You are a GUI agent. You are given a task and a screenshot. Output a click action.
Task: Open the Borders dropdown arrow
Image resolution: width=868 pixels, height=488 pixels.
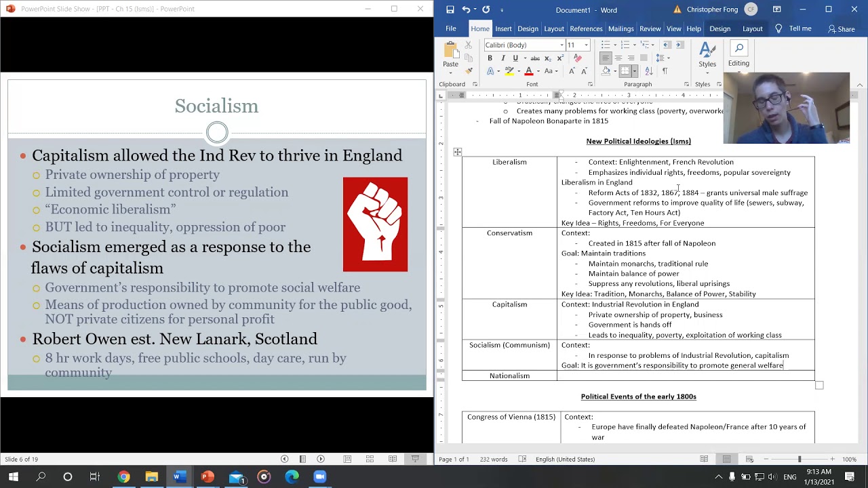pos(634,70)
